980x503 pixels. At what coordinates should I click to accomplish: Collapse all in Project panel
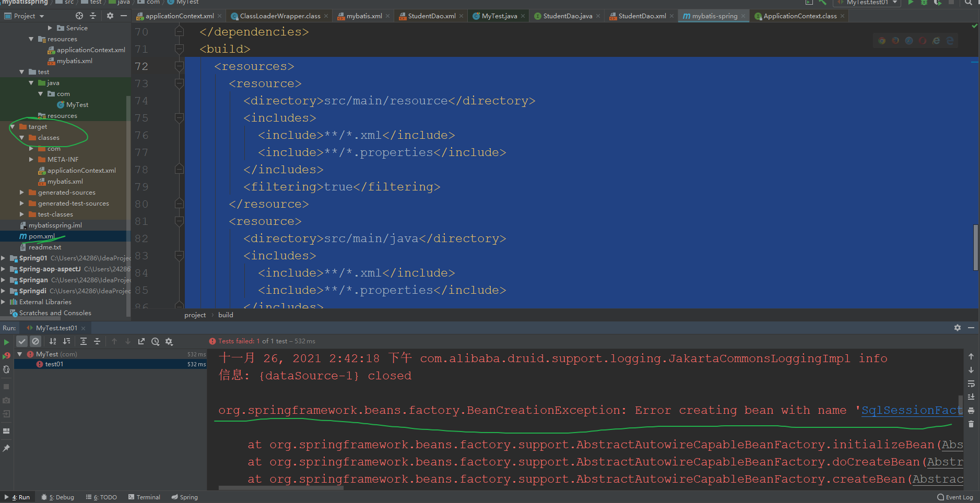point(93,16)
